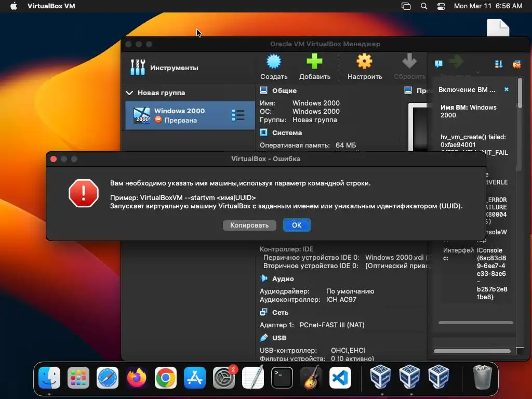The image size is (532, 399).
Task: Open Spotlight search in the menu bar
Action: pyautogui.click(x=424, y=6)
